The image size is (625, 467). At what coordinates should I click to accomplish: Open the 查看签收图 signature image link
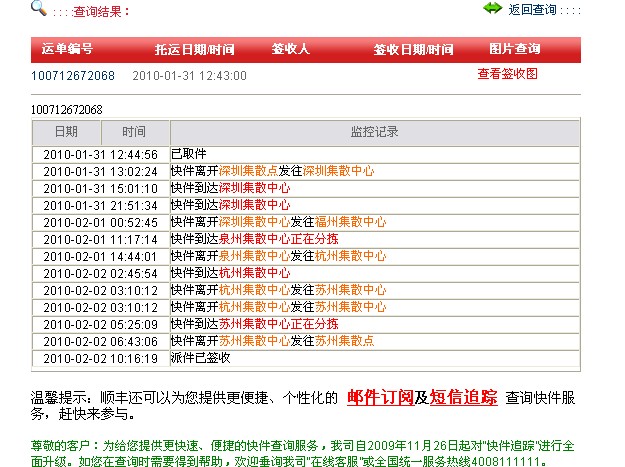pos(507,74)
